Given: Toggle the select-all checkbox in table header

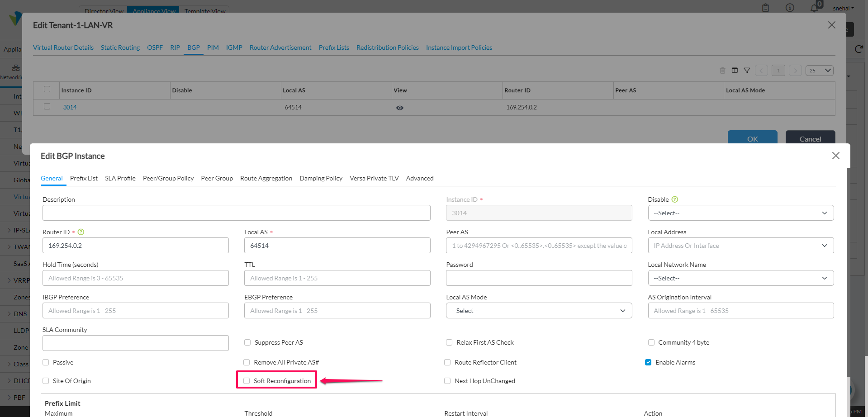Looking at the screenshot, I should coord(47,89).
